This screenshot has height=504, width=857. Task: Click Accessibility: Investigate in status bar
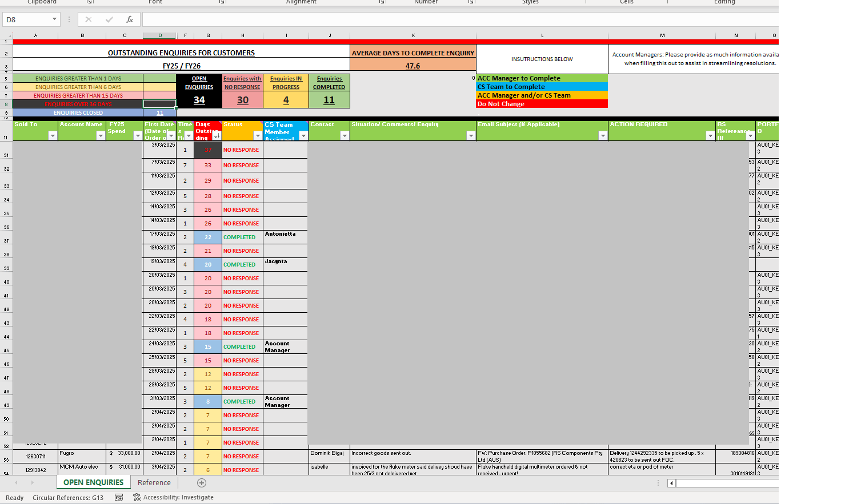coord(174,498)
